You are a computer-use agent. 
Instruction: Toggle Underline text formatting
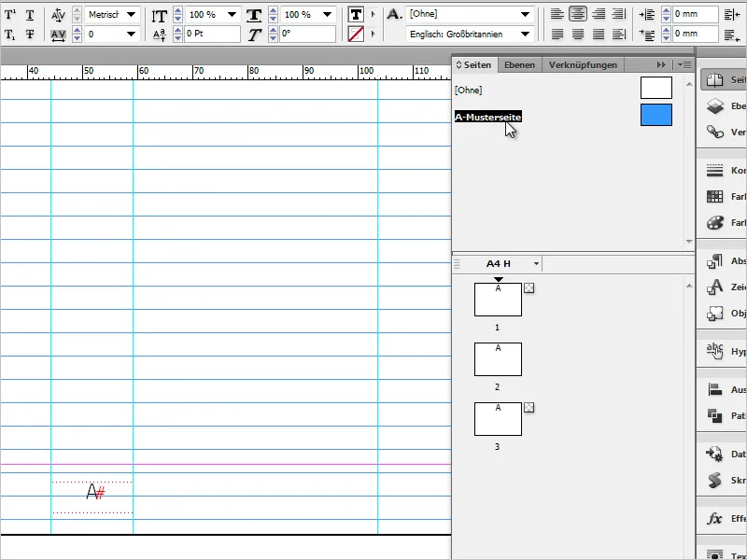coord(30,15)
